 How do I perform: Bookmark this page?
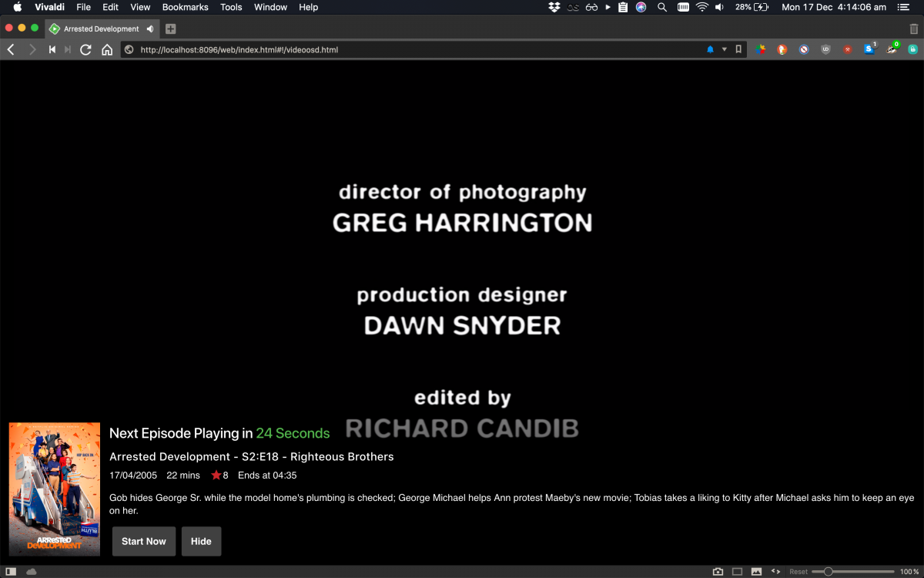coord(738,49)
